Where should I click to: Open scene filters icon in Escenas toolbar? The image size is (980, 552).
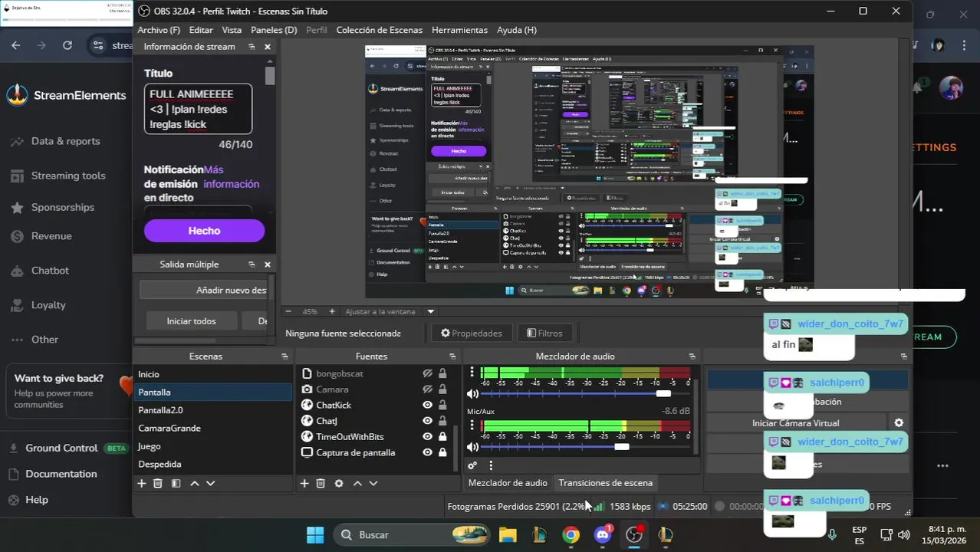176,484
